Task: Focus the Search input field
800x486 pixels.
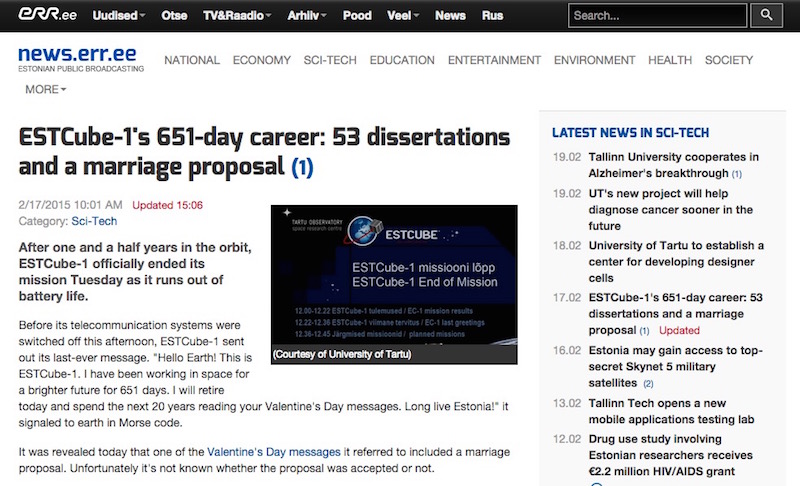Action: pos(658,15)
